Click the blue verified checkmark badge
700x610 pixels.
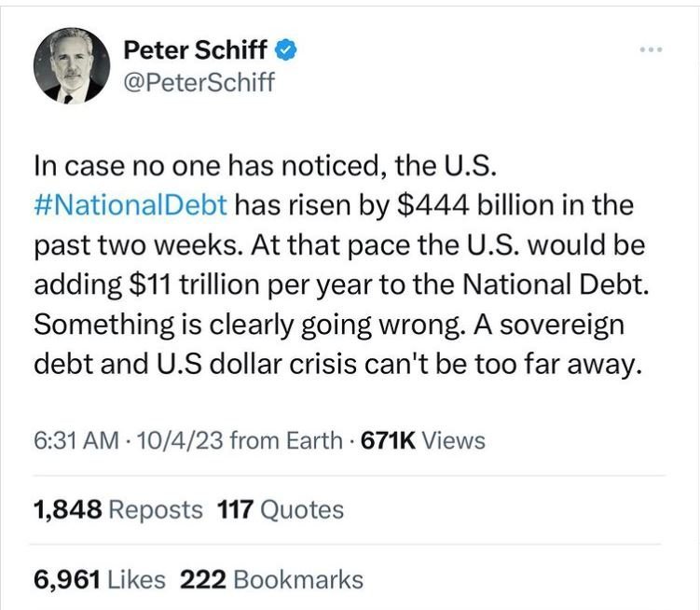click(285, 49)
